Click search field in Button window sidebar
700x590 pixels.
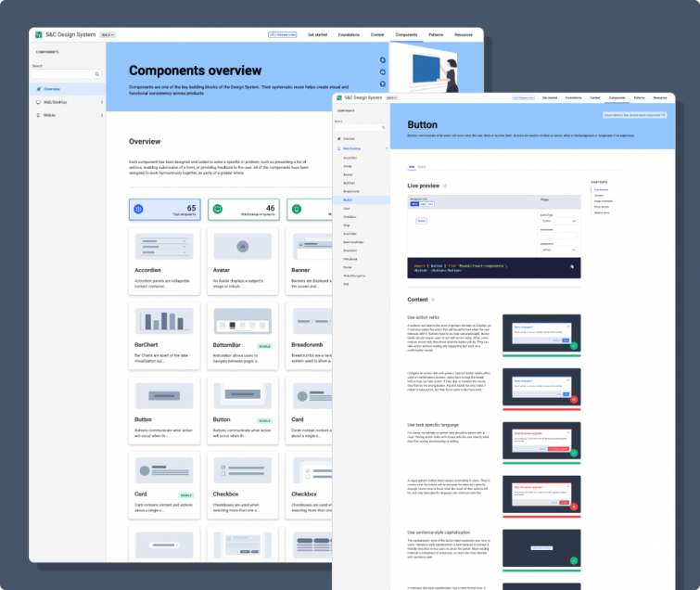click(x=361, y=128)
